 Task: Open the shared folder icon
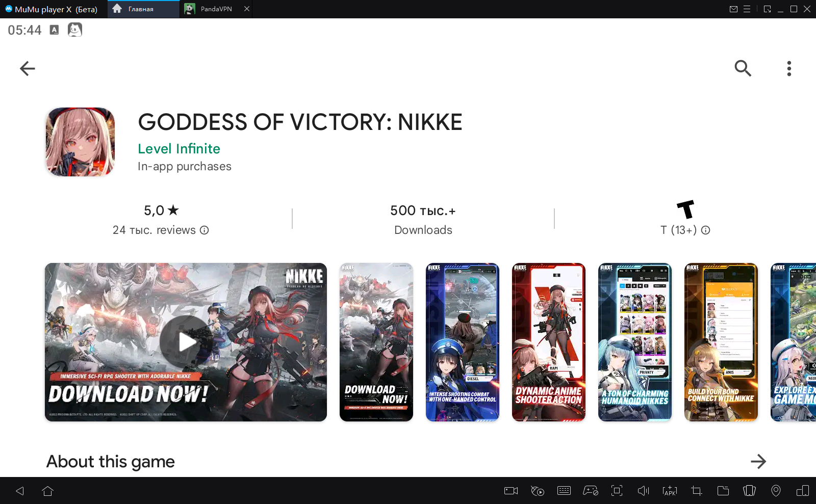click(x=723, y=491)
